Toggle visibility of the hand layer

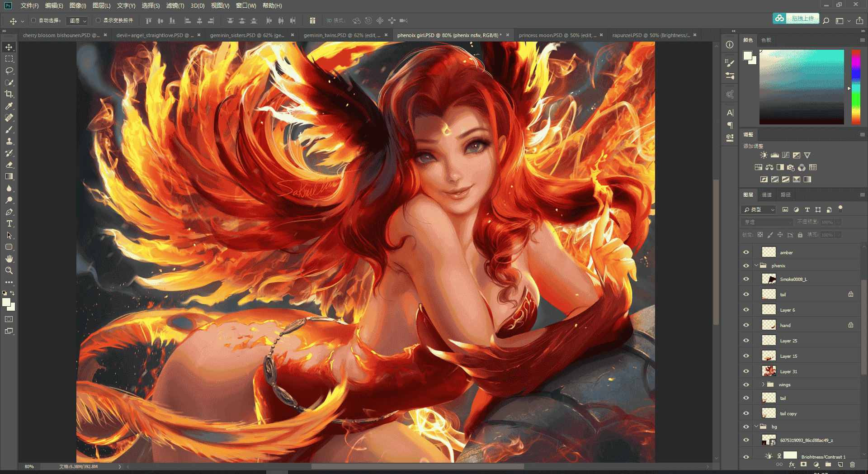click(x=746, y=325)
